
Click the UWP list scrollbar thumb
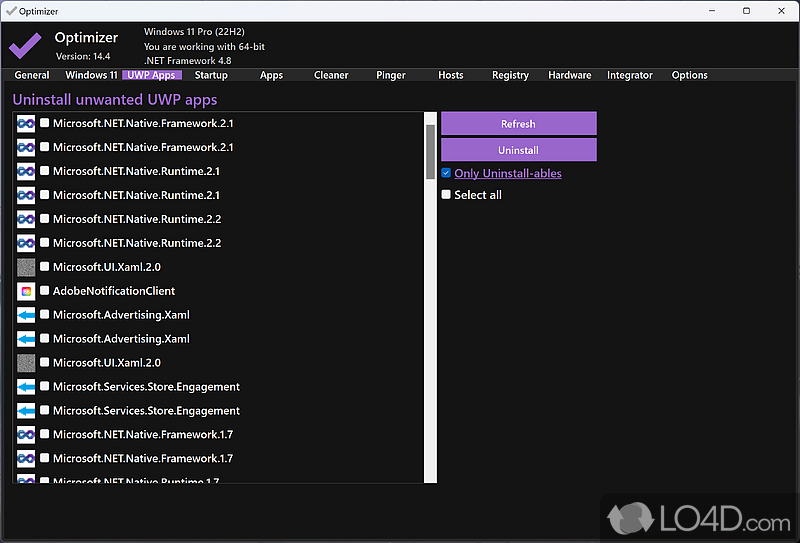tap(430, 152)
